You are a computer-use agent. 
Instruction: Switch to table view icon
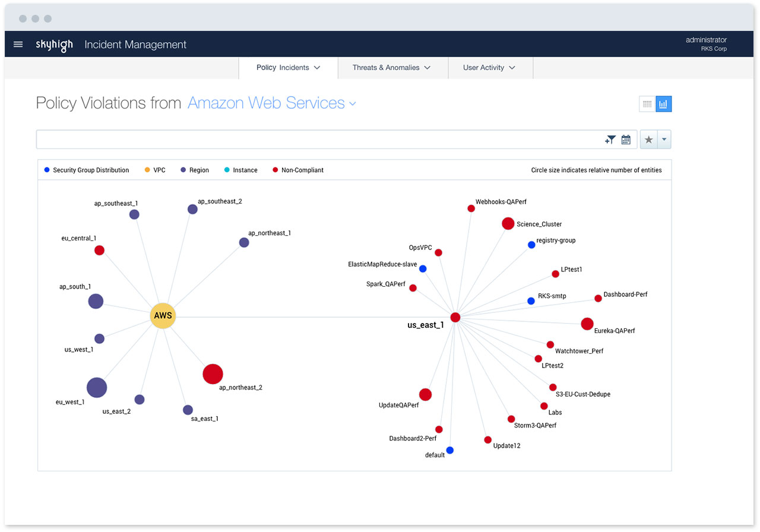click(647, 104)
